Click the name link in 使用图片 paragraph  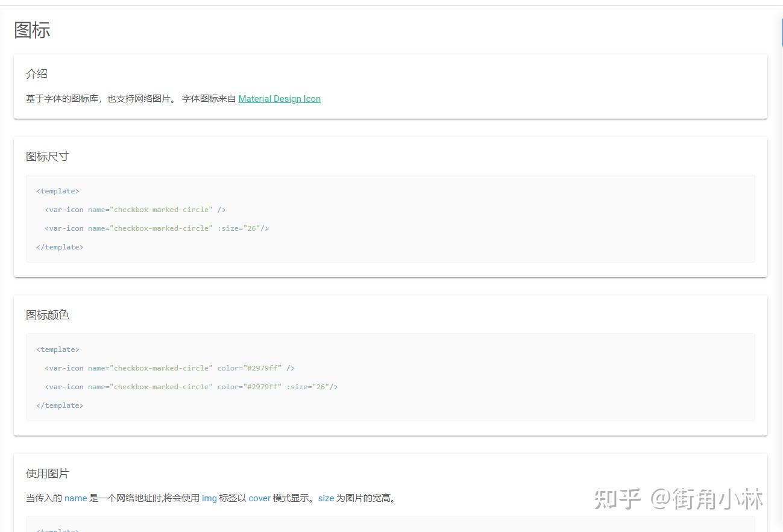click(x=75, y=498)
